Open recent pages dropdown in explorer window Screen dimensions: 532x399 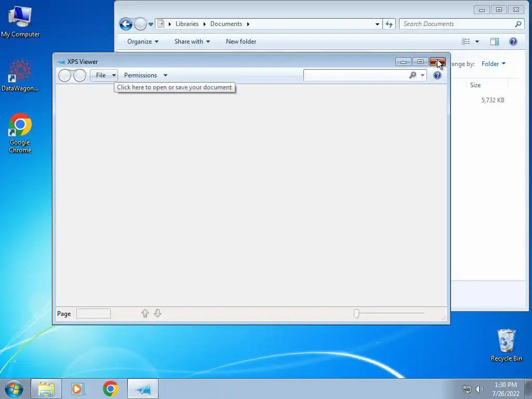click(x=151, y=24)
